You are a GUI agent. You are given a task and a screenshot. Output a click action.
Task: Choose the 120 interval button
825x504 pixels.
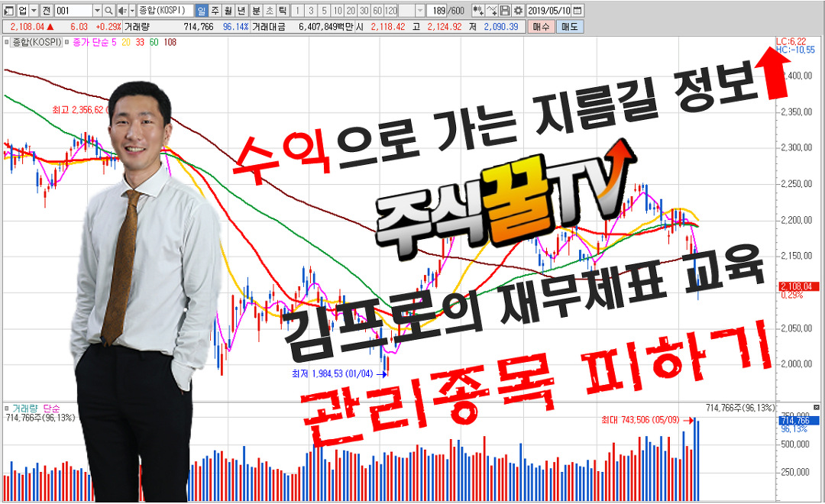(391, 11)
